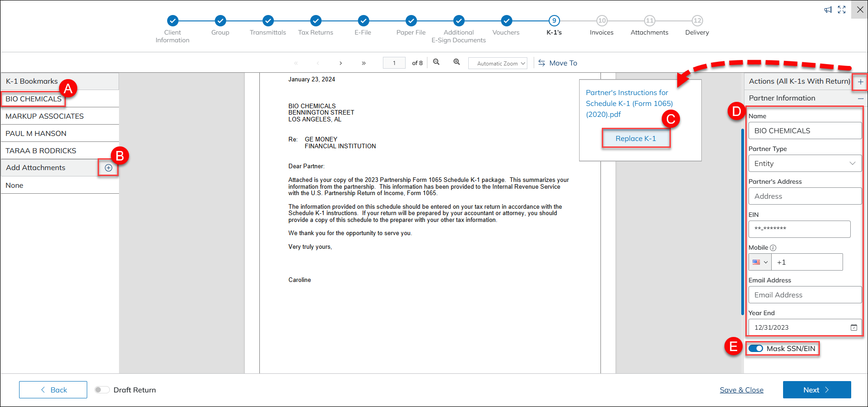Click the zoom out magnifier icon
The image size is (868, 407).
436,62
